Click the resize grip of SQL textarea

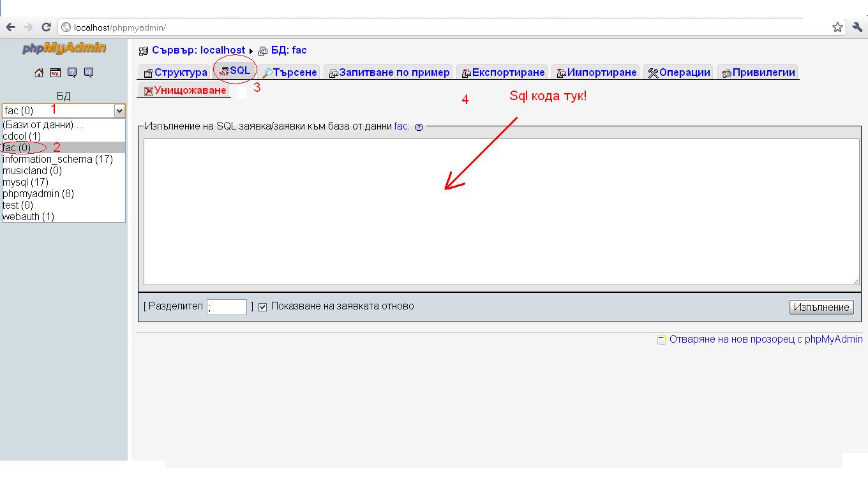click(855, 281)
